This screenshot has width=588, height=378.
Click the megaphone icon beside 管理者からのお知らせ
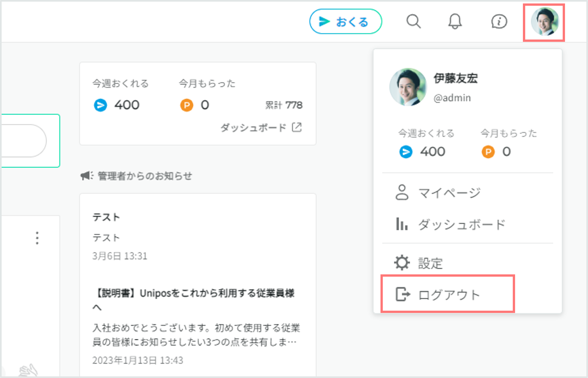(x=86, y=175)
